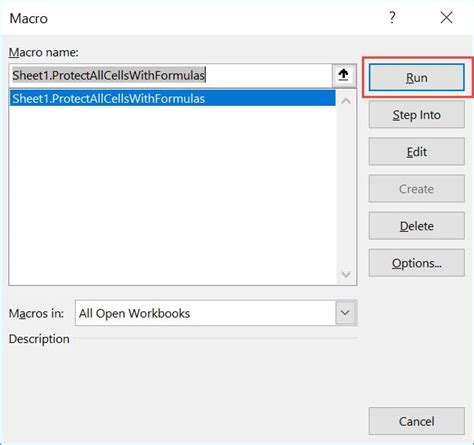Click the Macros in: label
Viewport: 474px width, 445px height.
click(36, 313)
